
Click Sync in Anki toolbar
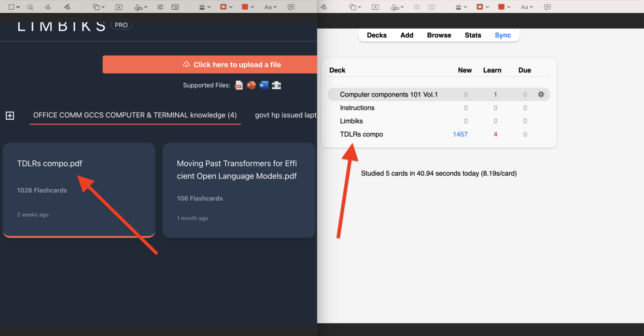tap(503, 35)
